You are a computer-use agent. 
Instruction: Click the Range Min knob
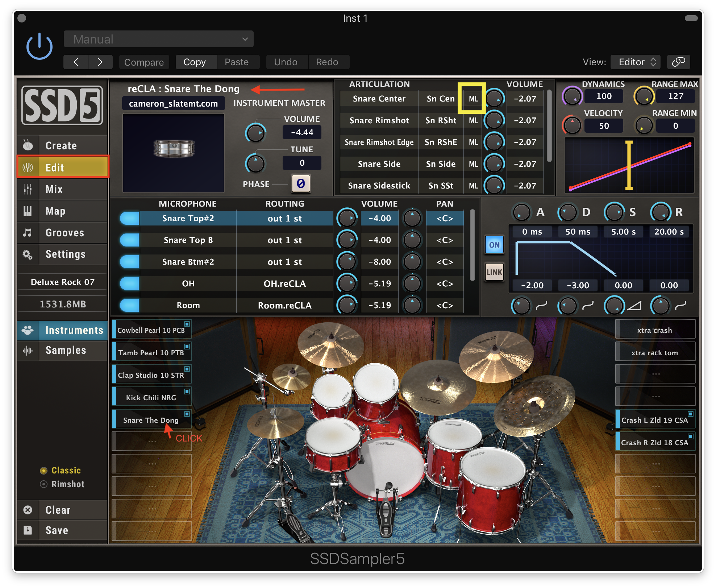point(644,126)
